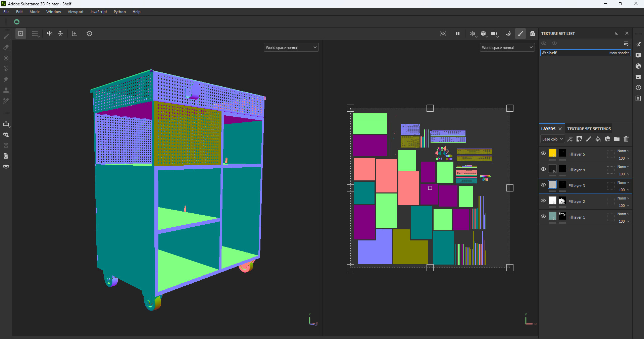
Task: Add a mask to the selected layer
Action: click(579, 139)
